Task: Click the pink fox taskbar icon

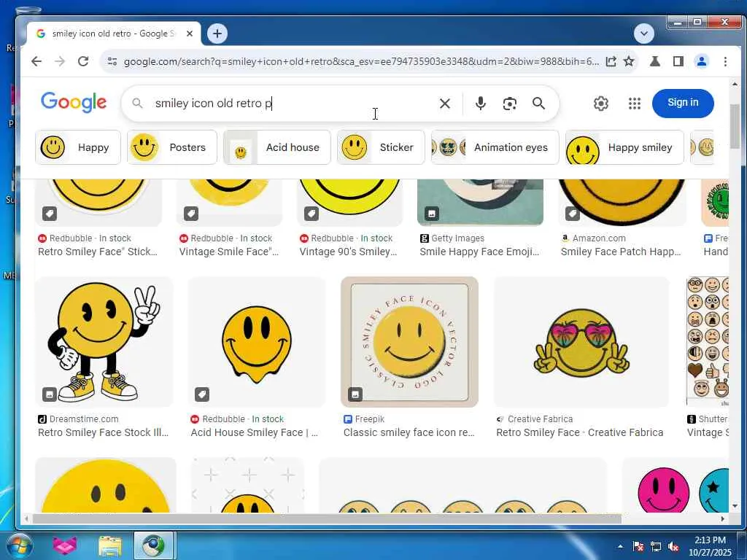Action: tap(65, 546)
